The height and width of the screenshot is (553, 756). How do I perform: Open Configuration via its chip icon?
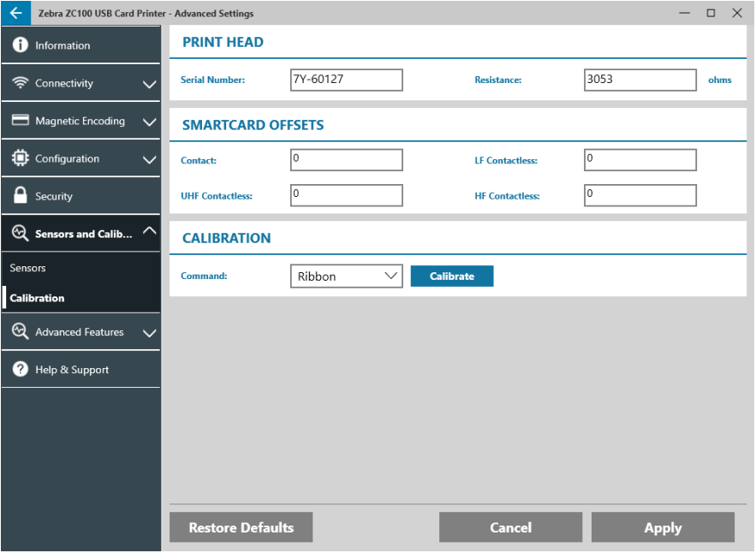[x=20, y=158]
